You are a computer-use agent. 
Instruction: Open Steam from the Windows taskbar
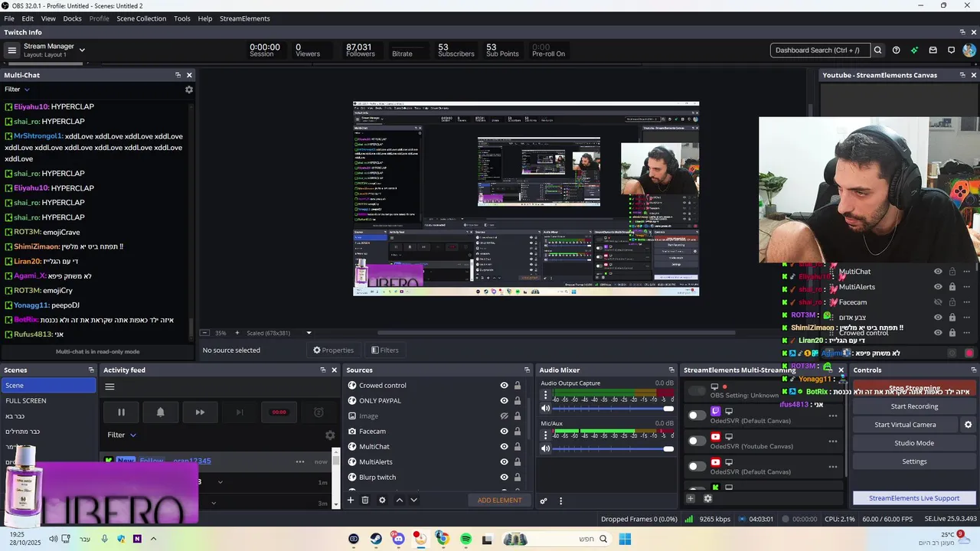coord(376,540)
